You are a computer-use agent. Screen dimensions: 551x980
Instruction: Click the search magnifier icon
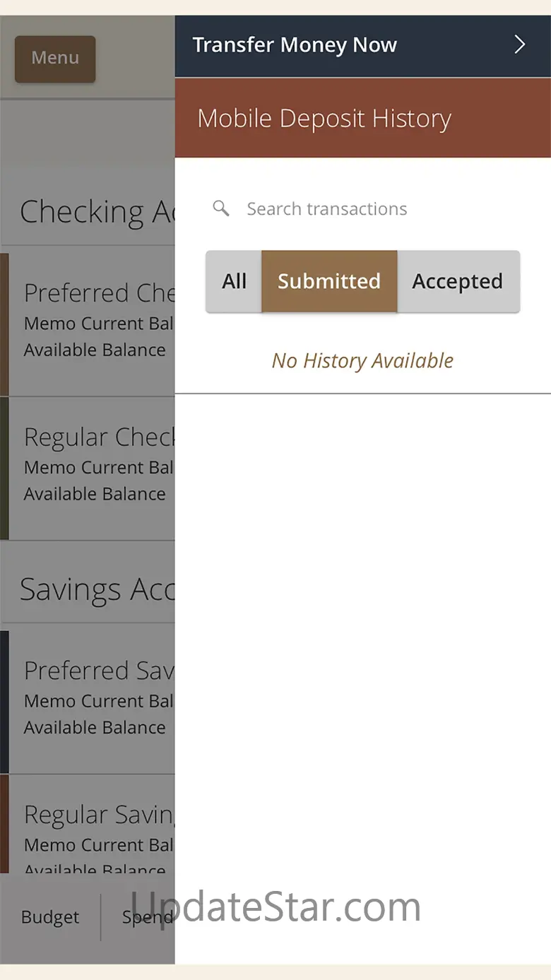[221, 208]
